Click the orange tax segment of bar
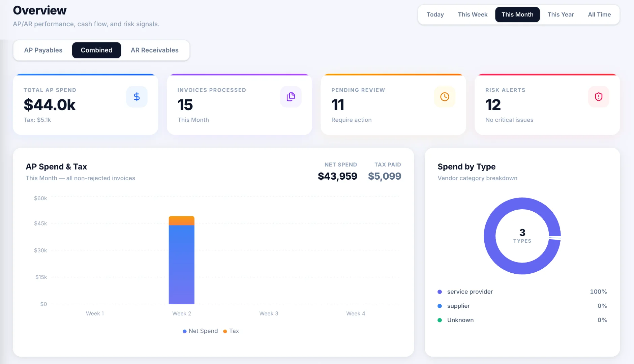Screen dimensions: 634x364 pyautogui.click(x=182, y=221)
